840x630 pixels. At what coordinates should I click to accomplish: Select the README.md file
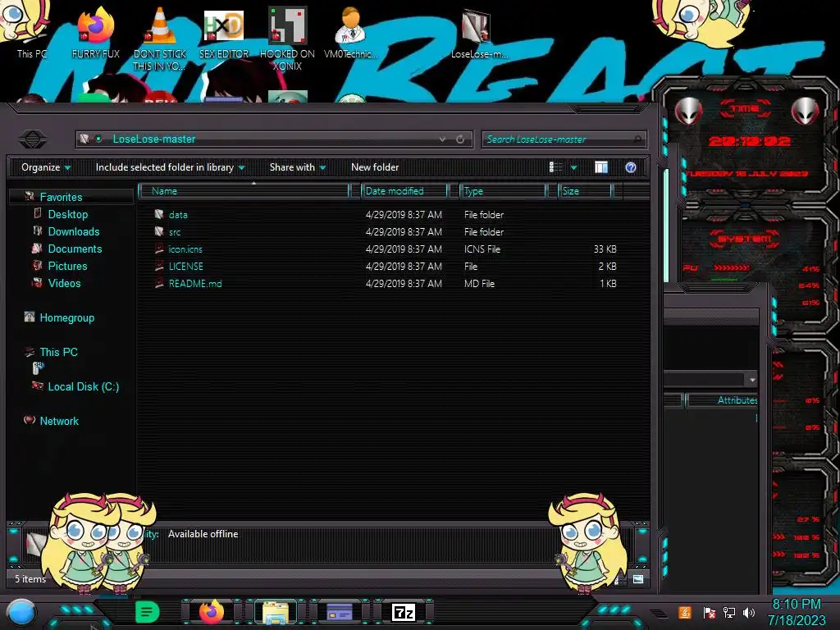pos(195,283)
